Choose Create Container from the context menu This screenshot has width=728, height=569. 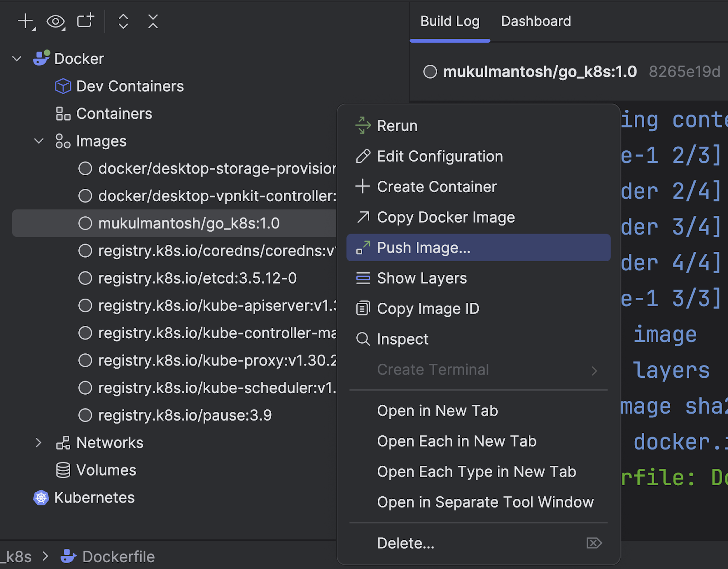pyautogui.click(x=479, y=187)
